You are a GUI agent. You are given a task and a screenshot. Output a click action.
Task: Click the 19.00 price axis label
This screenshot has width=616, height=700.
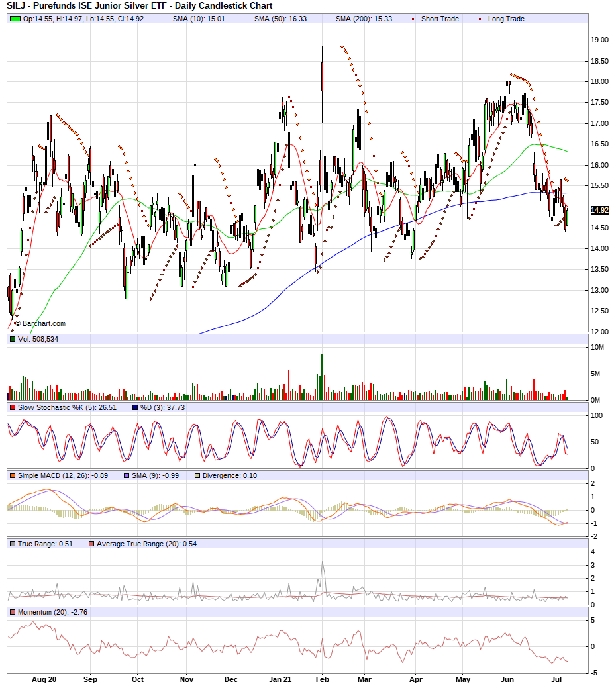(x=599, y=40)
